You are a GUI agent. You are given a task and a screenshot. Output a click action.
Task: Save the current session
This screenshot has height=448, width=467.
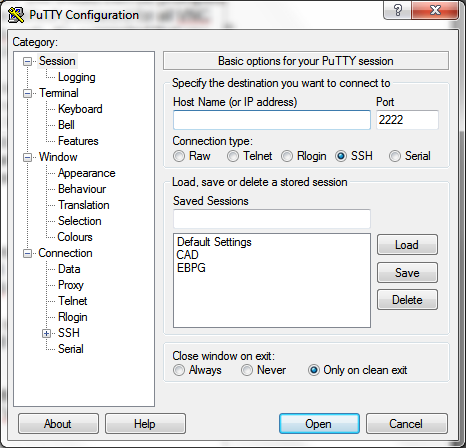[x=407, y=273]
